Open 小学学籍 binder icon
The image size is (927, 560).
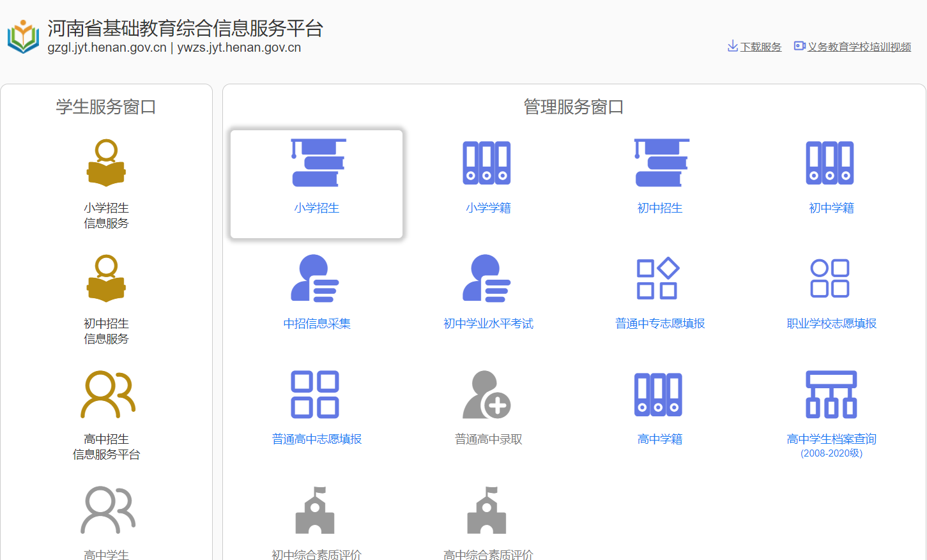487,163
